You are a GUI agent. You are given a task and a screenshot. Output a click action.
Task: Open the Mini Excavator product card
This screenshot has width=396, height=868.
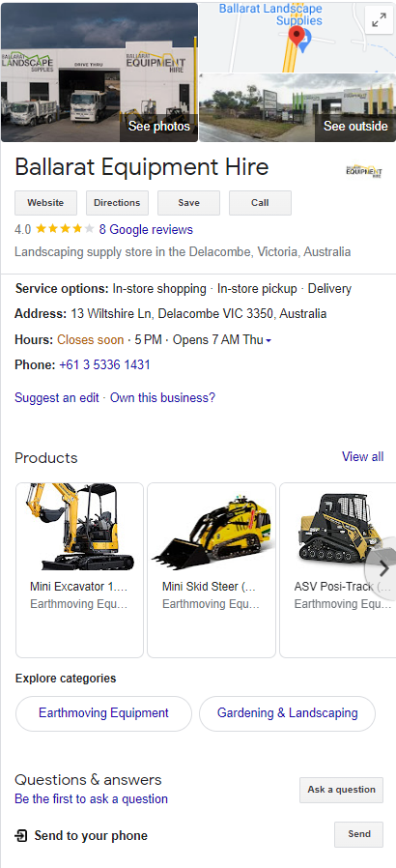79,569
